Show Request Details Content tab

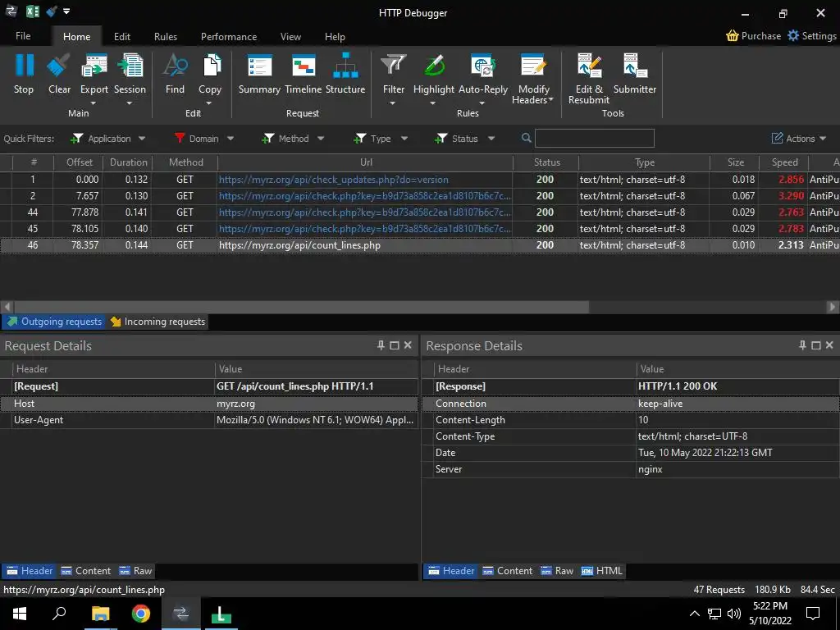click(85, 571)
